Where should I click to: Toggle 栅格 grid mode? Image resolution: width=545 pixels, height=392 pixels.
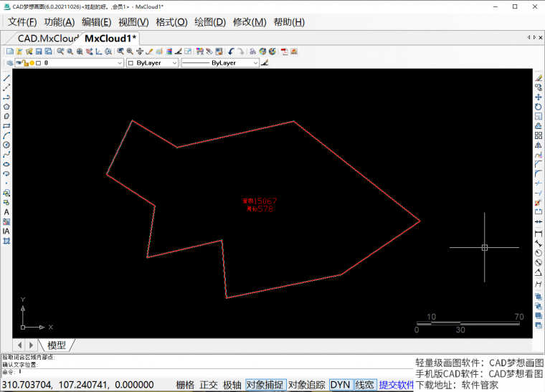coord(185,385)
